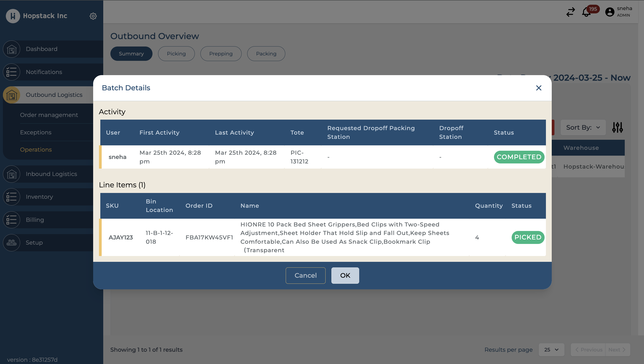Click the sneha user avatar icon
Viewport: 644px width, 364px height.
pyautogui.click(x=610, y=12)
